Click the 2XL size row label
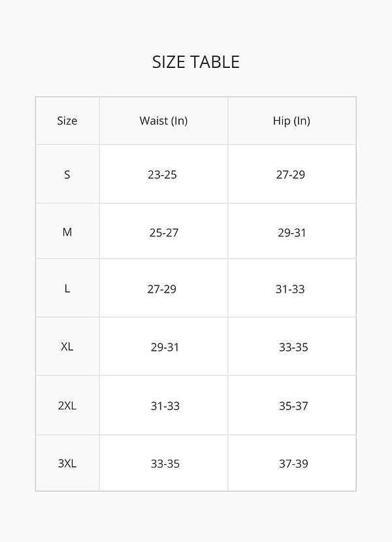 pos(67,406)
